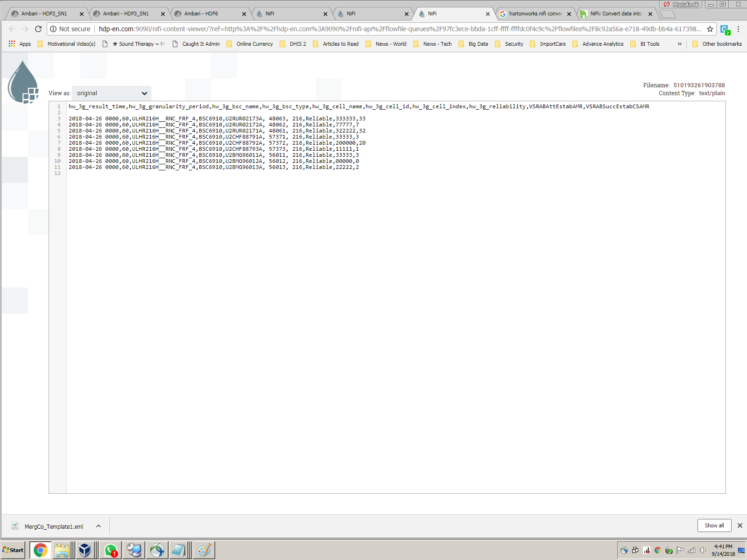Click the 'Show all' downloads button

coord(714,525)
